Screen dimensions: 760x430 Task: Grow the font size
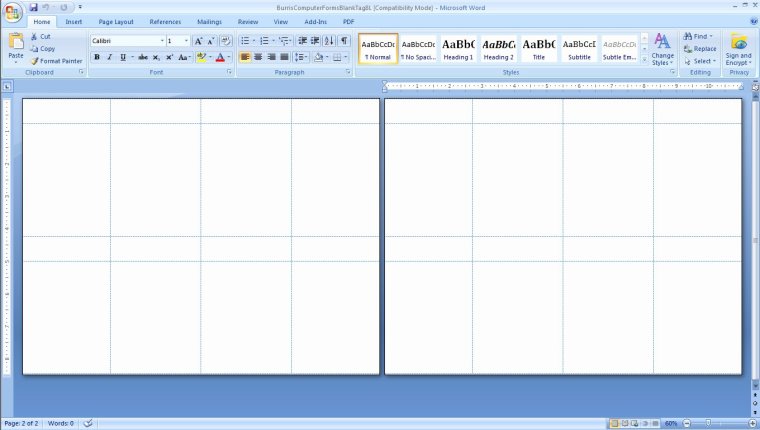tap(198, 41)
